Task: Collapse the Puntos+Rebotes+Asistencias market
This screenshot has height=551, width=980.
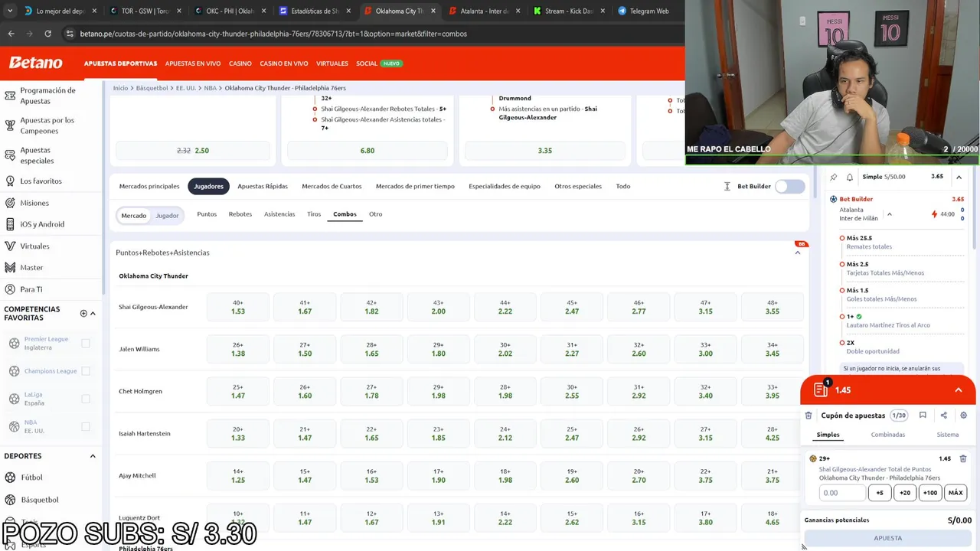Action: tap(797, 253)
